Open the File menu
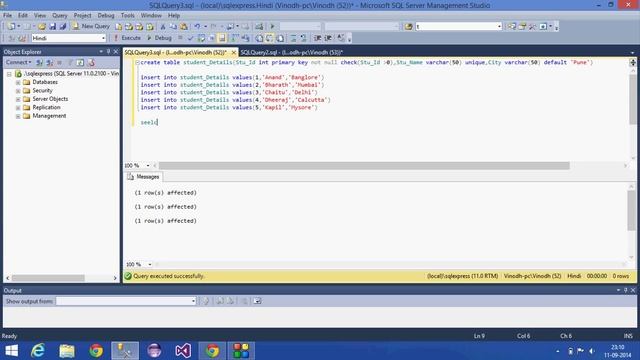 click(7, 16)
